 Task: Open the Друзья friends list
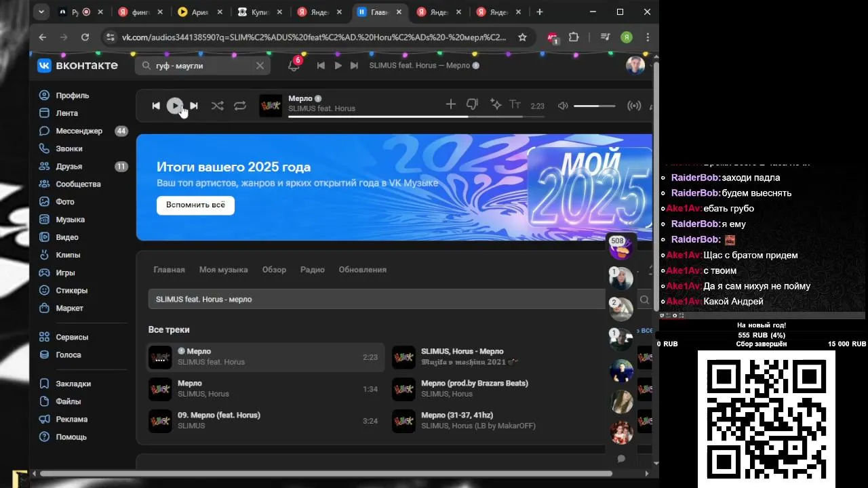click(x=69, y=166)
